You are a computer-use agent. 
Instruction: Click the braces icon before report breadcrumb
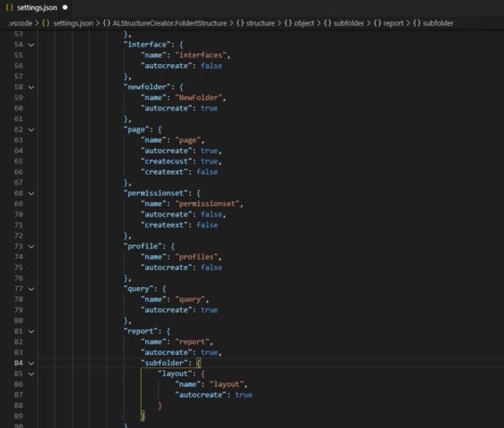(x=377, y=23)
